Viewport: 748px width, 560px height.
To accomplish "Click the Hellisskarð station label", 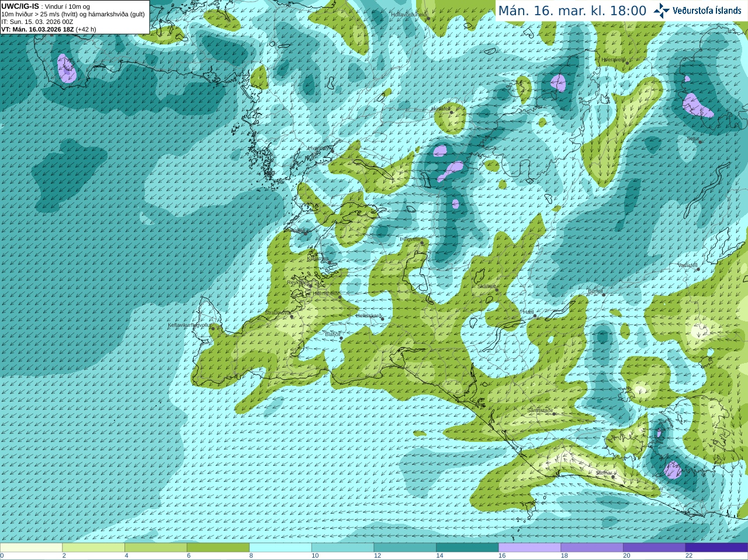I will [x=368, y=316].
